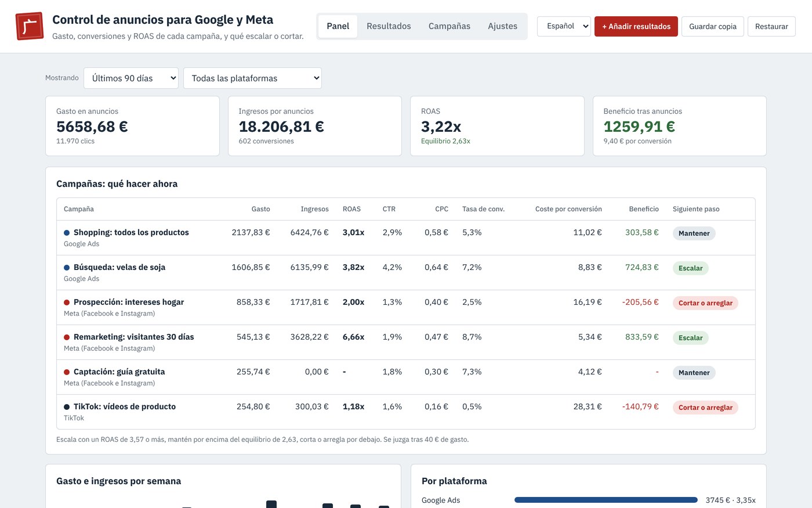Select Remarketing: visitantes 30 días campaign

134,337
